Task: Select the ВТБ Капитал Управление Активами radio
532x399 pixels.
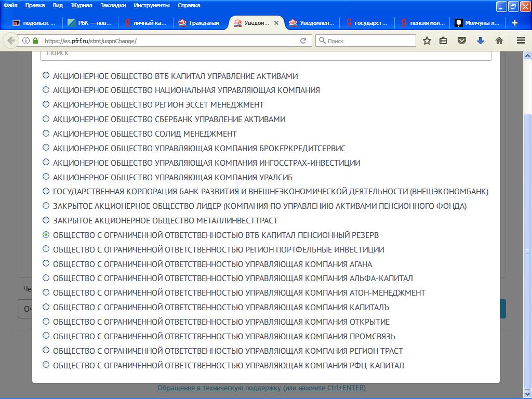Action: [46, 75]
